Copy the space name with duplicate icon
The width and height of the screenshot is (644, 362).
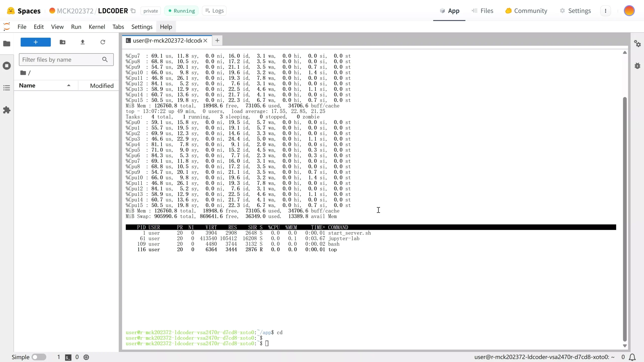coord(133,11)
